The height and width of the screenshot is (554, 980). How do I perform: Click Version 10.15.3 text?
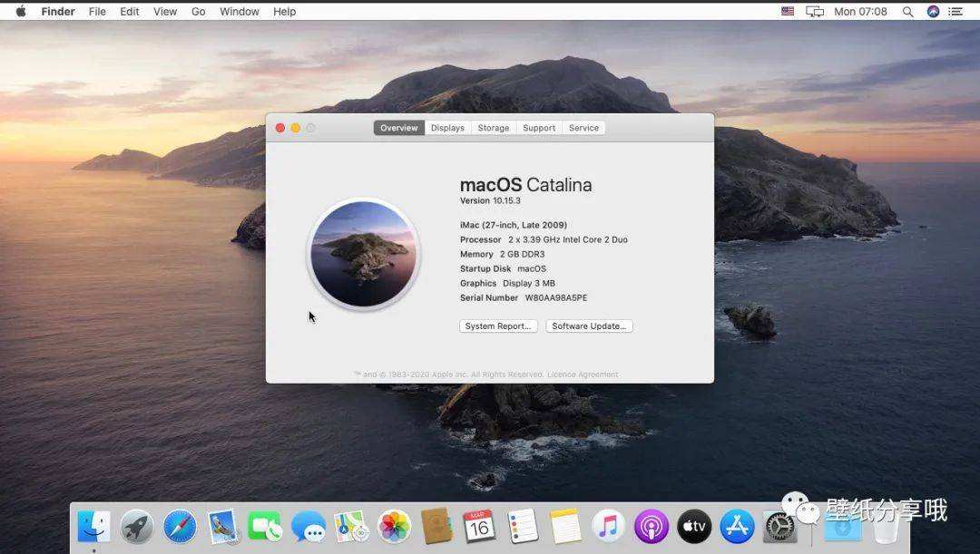(x=490, y=200)
